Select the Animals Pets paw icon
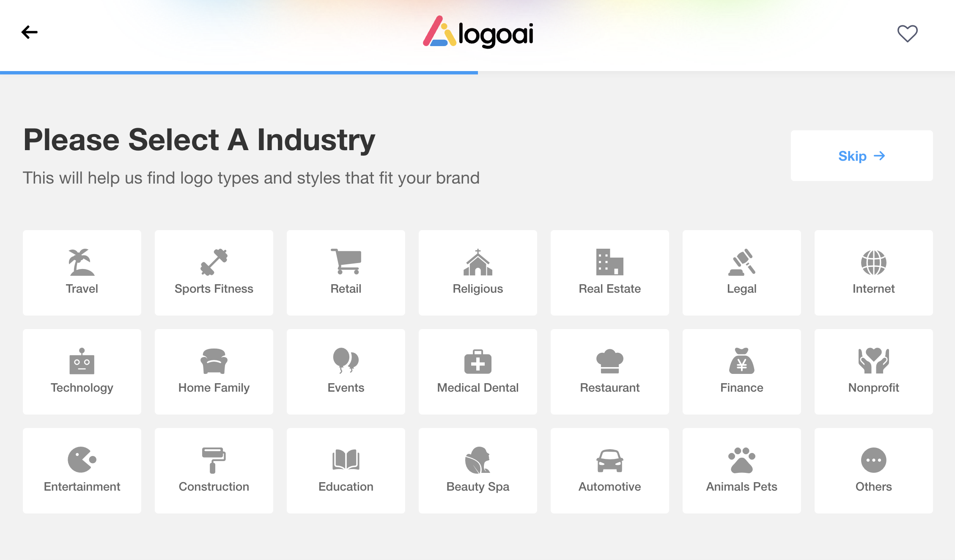 click(x=741, y=460)
